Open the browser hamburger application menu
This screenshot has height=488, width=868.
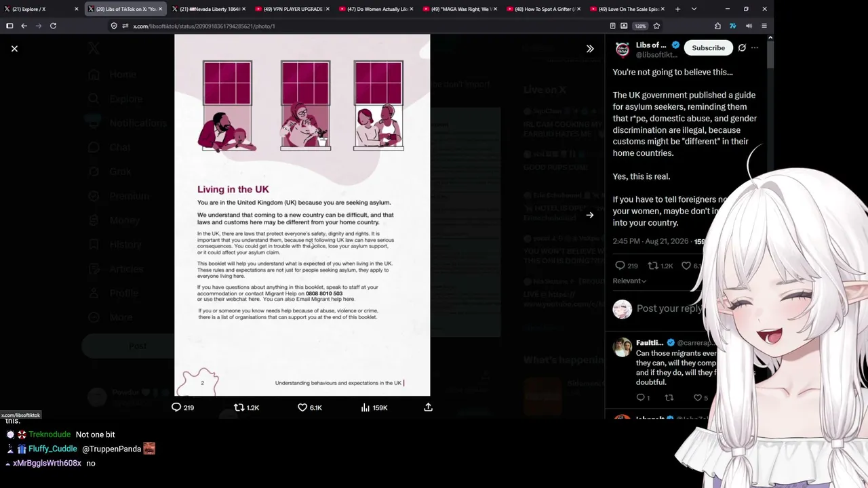764,26
